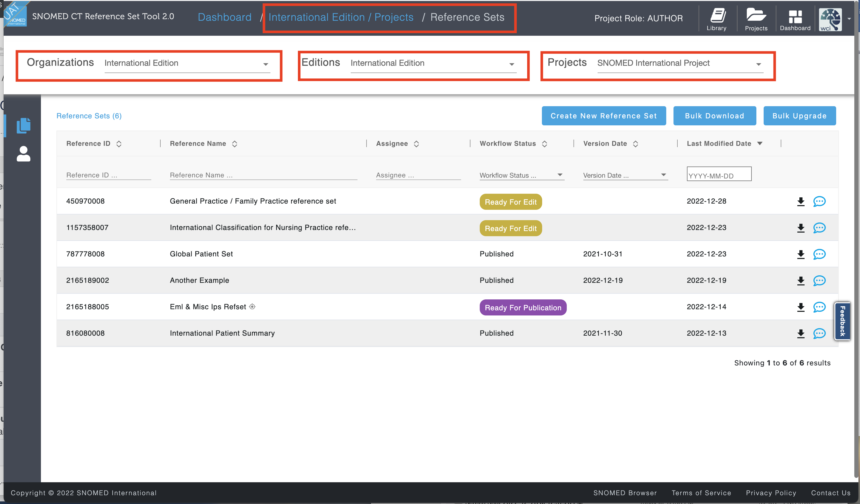
Task: Download the General Practice reference set
Action: [801, 201]
